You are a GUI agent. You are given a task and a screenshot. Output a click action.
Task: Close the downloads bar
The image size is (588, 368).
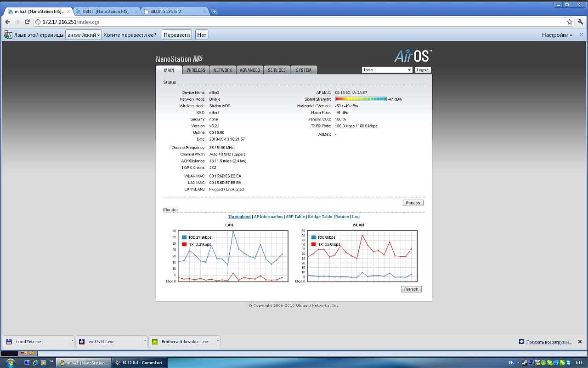coord(580,342)
